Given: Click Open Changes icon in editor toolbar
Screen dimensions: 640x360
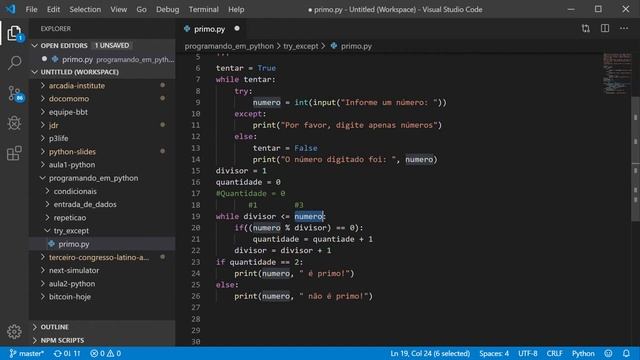Looking at the screenshot, I should tap(586, 29).
